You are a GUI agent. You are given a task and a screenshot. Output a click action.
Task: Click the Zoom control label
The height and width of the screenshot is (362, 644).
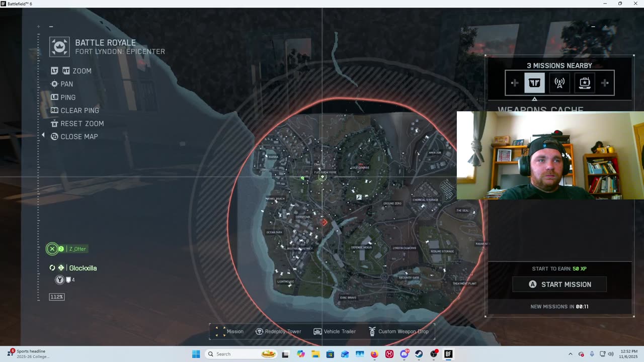pos(82,71)
